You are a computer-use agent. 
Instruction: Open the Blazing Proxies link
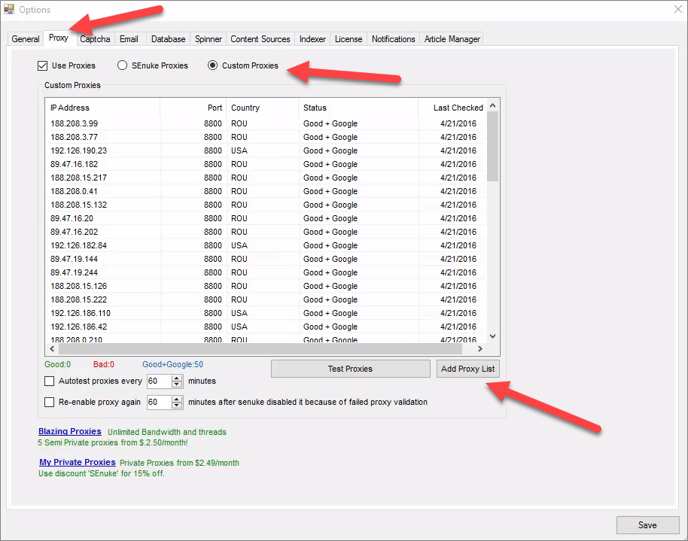coord(70,431)
